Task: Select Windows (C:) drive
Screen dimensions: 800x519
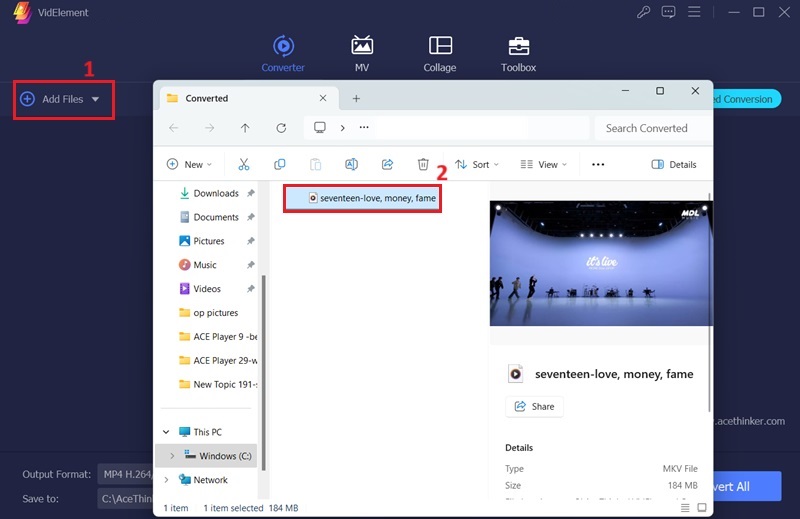Action: (218, 456)
